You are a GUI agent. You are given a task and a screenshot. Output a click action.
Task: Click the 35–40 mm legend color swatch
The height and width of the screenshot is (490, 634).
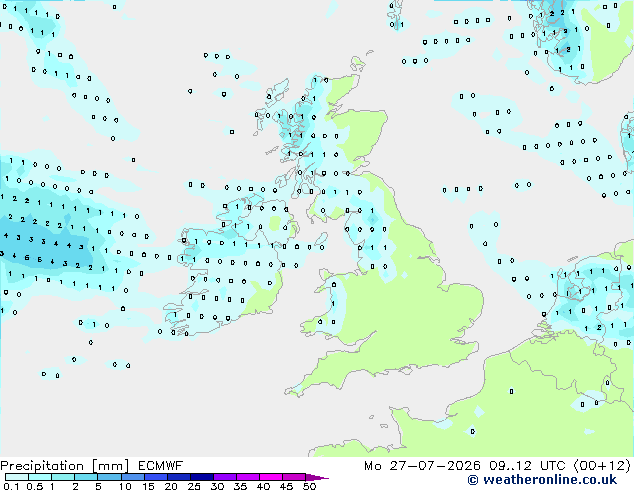248,477
